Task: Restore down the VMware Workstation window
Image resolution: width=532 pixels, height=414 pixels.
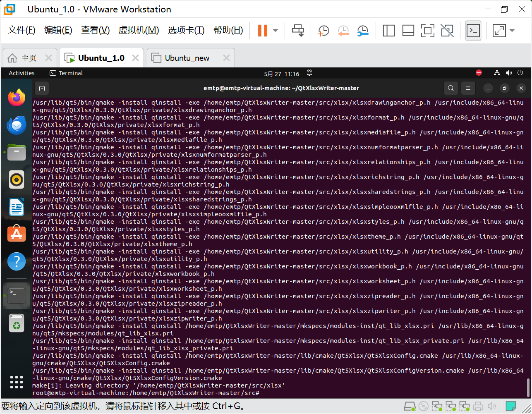Action: point(504,10)
